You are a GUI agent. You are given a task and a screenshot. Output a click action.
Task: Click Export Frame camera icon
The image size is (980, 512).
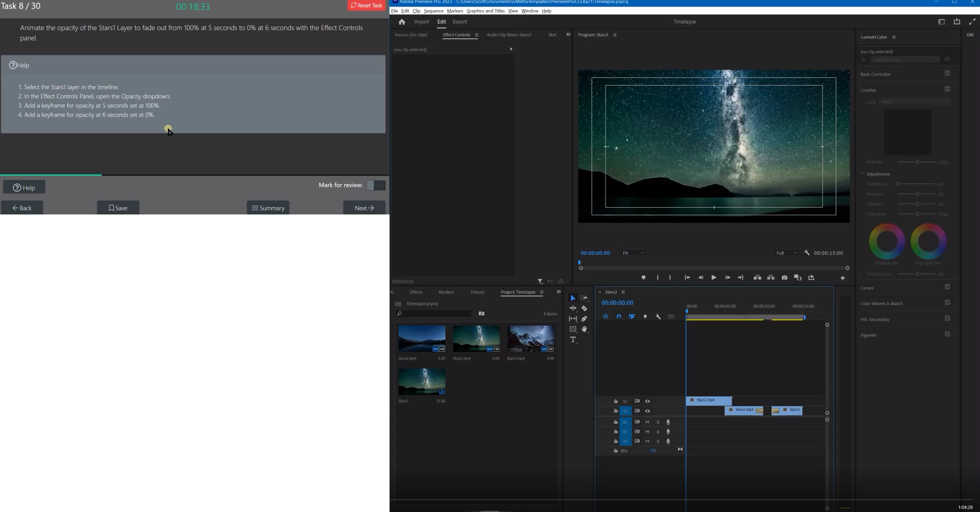[x=785, y=278]
